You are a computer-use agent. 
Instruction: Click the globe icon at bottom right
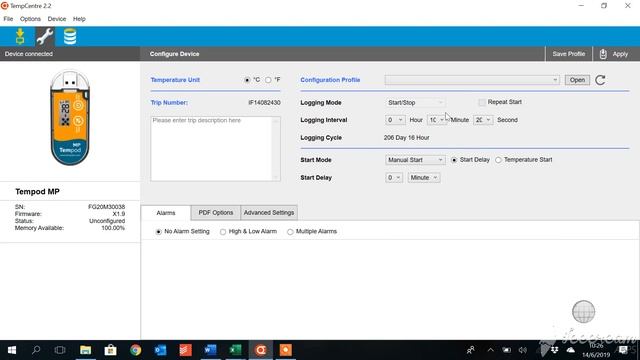click(x=583, y=311)
